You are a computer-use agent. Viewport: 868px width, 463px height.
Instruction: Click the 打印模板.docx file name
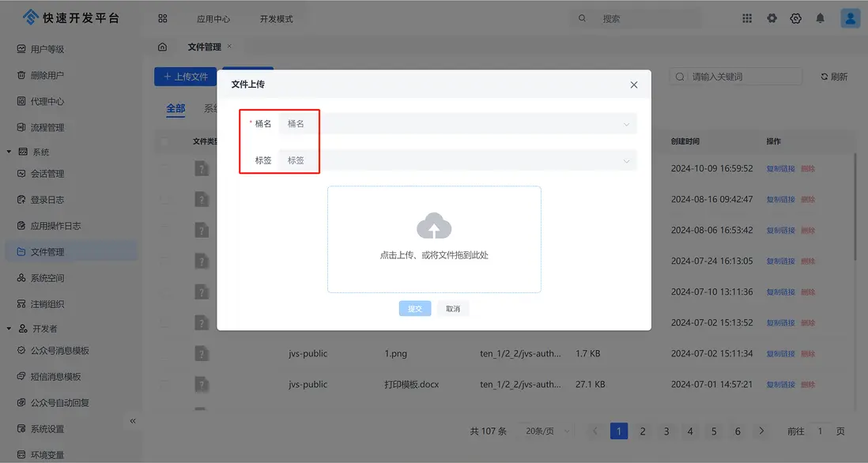[411, 385]
